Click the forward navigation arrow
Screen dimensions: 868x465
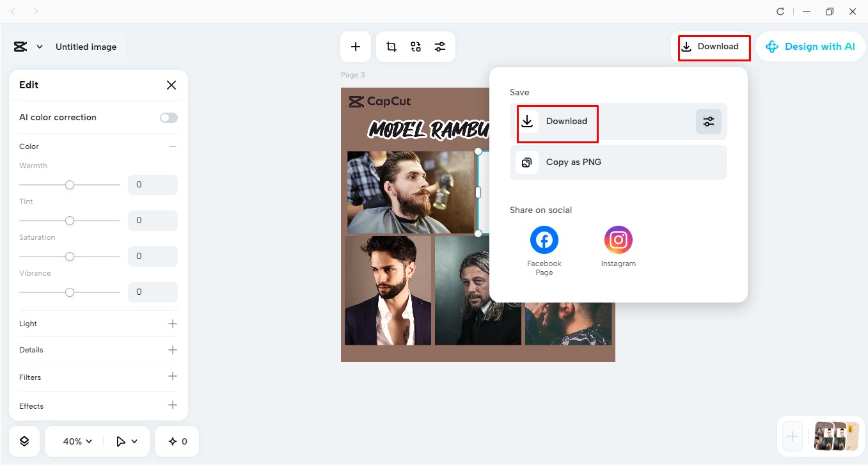tap(35, 12)
